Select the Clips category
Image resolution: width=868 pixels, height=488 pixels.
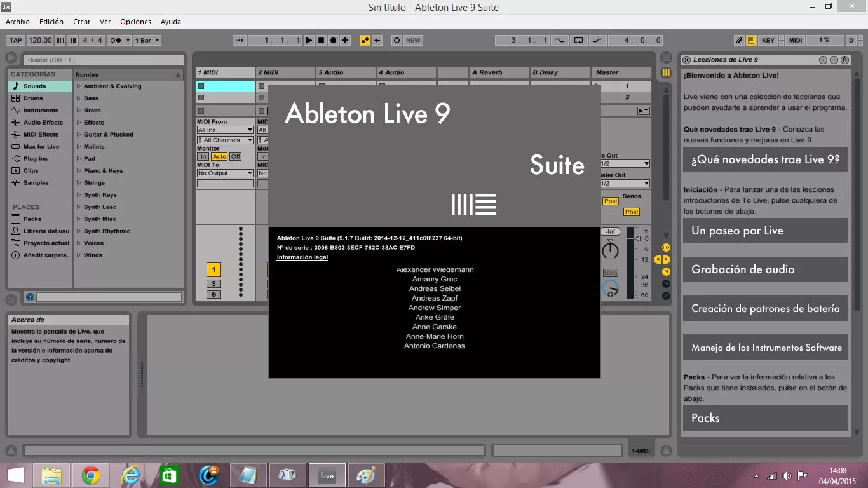click(40, 171)
